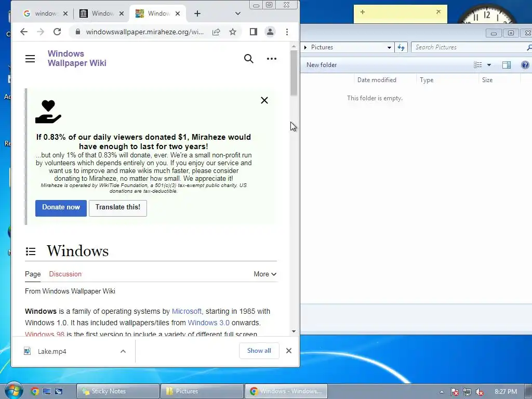Open Chrome side panel icon
The image size is (532, 399).
tap(253, 32)
